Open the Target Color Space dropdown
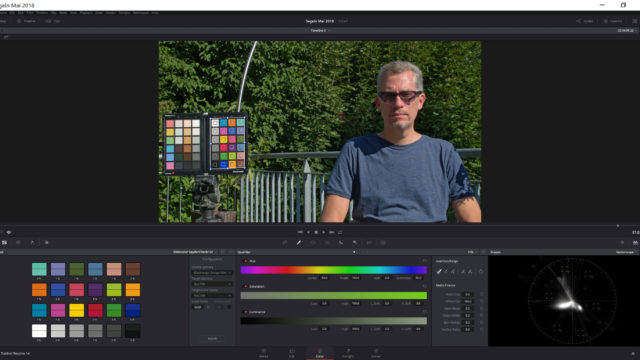 click(212, 295)
